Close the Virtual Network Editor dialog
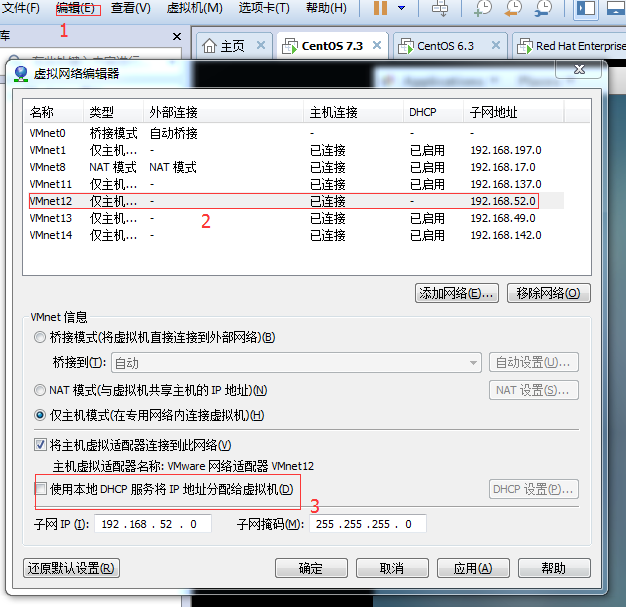The width and height of the screenshot is (626, 607). (x=579, y=69)
